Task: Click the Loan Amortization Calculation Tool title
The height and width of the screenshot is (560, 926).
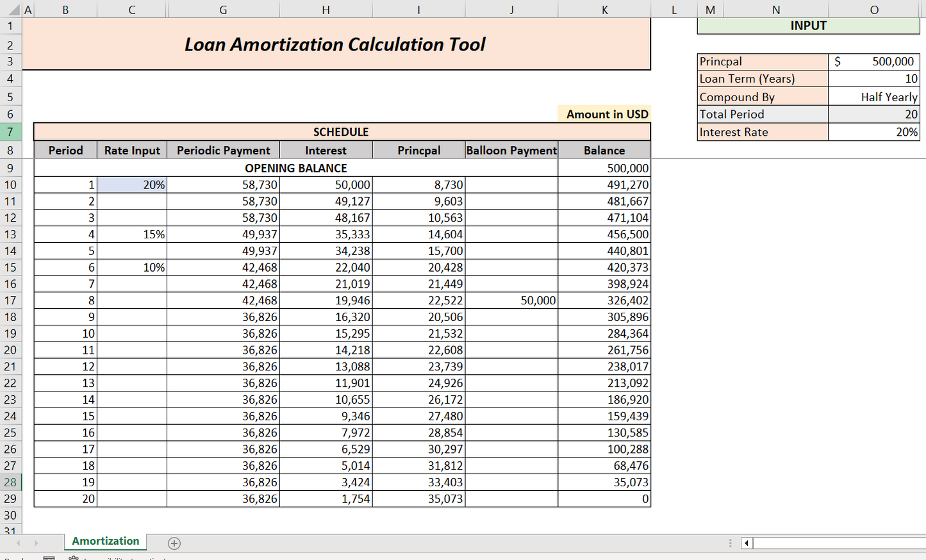Action: pos(335,44)
